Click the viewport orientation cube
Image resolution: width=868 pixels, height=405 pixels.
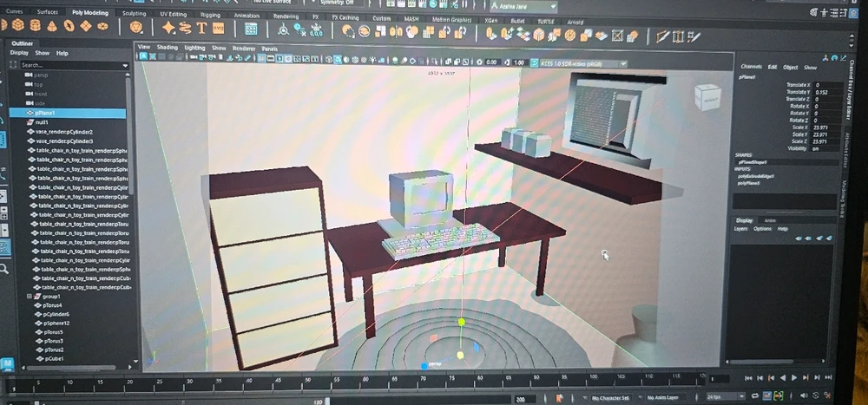pyautogui.click(x=707, y=97)
